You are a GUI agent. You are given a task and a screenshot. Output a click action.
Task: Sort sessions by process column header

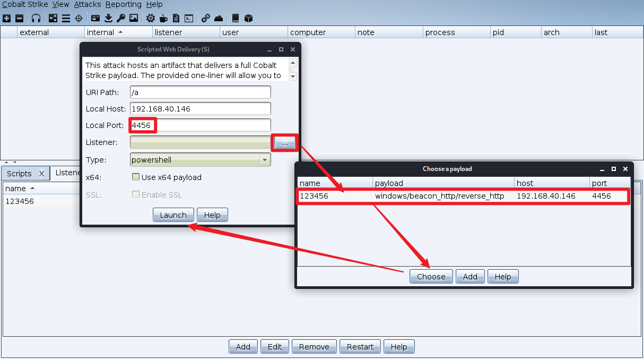click(x=457, y=32)
